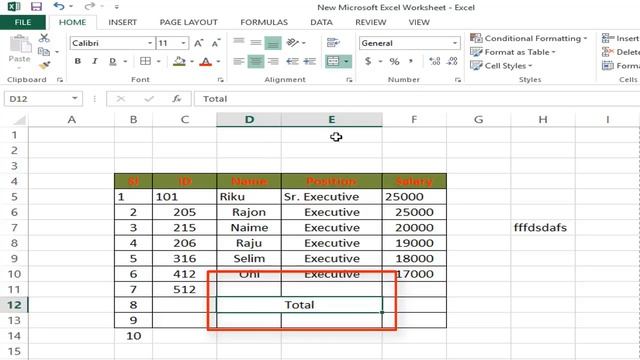Align text right
This screenshot has width=640, height=360.
[x=273, y=61]
